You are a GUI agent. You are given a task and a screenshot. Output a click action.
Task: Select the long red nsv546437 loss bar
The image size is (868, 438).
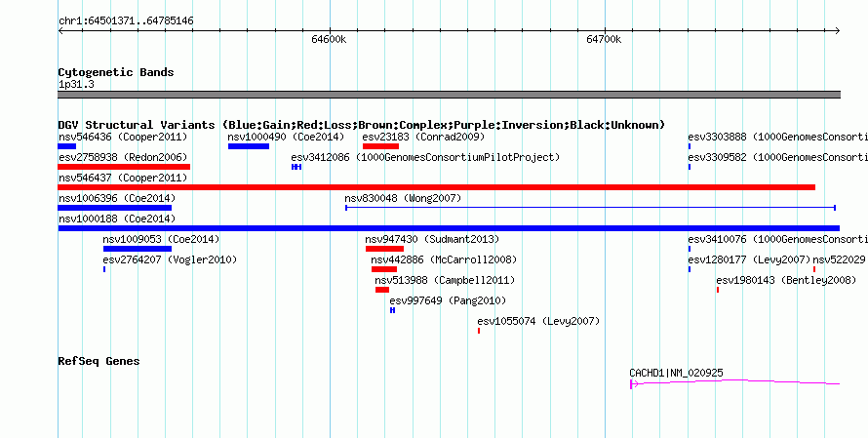[436, 187]
